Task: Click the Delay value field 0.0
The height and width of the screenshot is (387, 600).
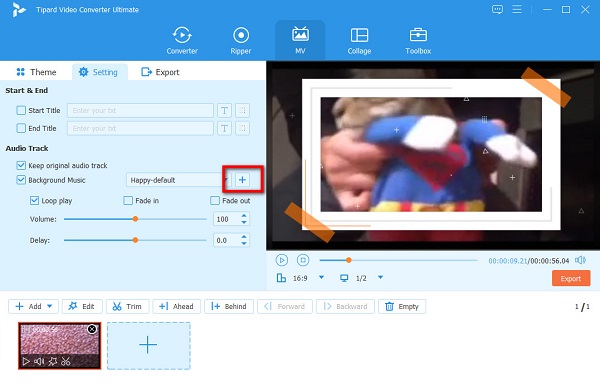Action: tap(227, 240)
